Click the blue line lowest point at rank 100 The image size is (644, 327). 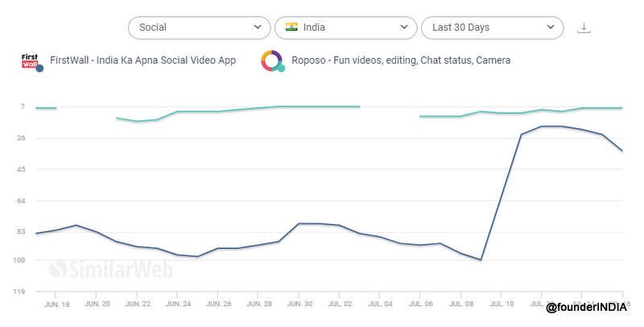tap(481, 259)
